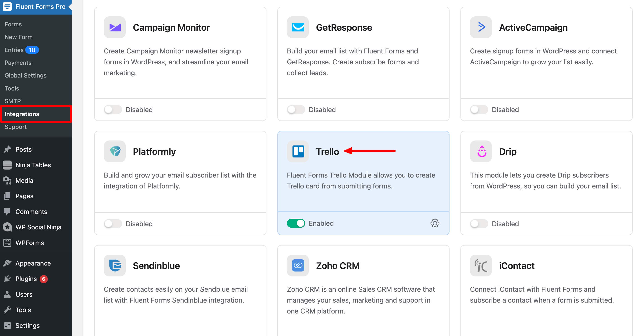Click the Campaign Monitor logo icon
Screen dimensions: 644x336
pos(115,28)
